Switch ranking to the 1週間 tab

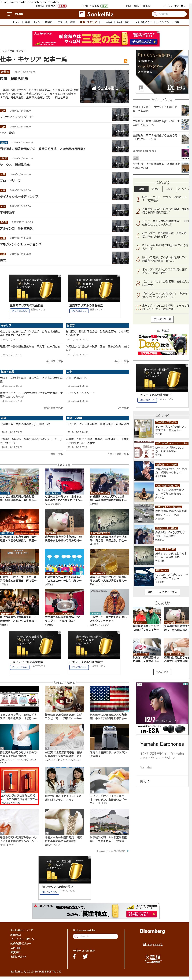(x=169, y=189)
